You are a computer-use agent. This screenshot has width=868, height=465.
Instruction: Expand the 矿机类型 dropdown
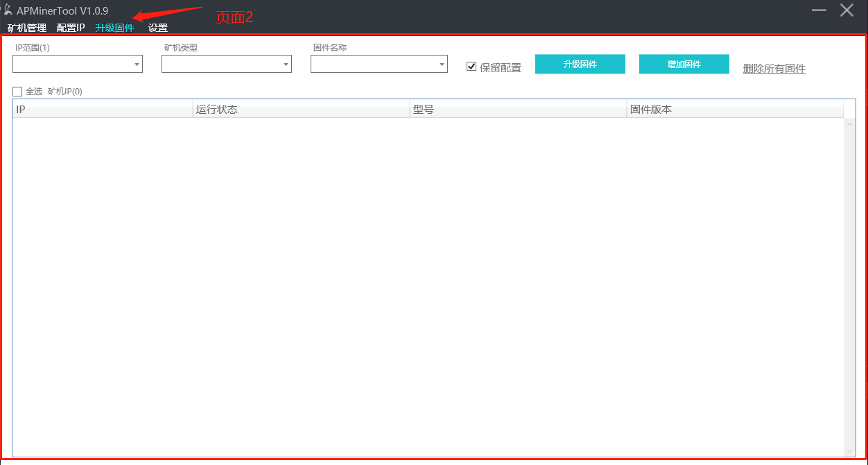[x=286, y=64]
